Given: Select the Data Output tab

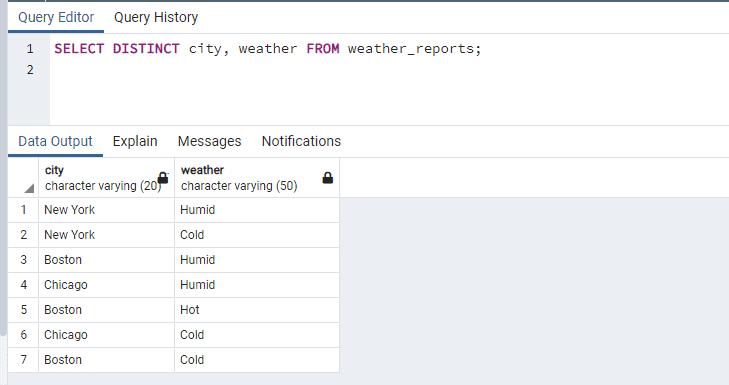Looking at the screenshot, I should click(x=55, y=141).
